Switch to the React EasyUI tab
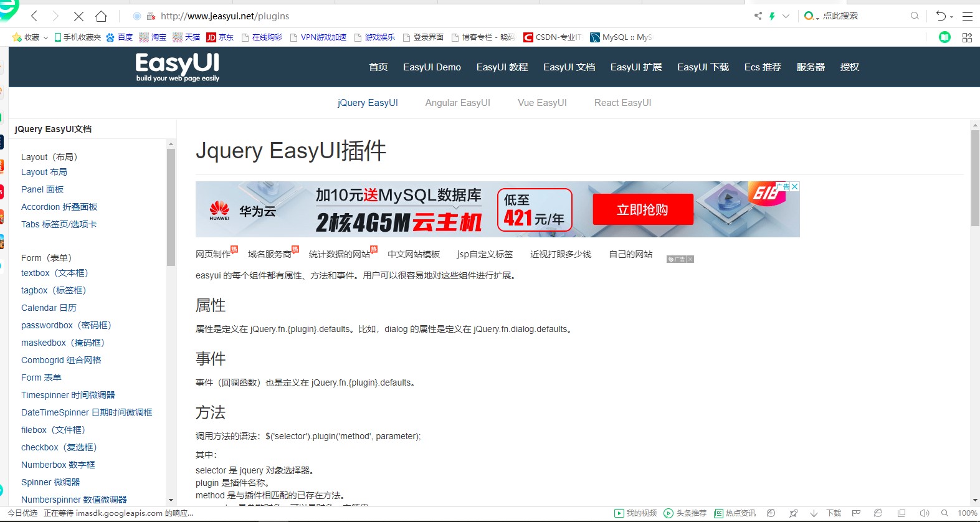Viewport: 980px width, 522px height. [623, 103]
